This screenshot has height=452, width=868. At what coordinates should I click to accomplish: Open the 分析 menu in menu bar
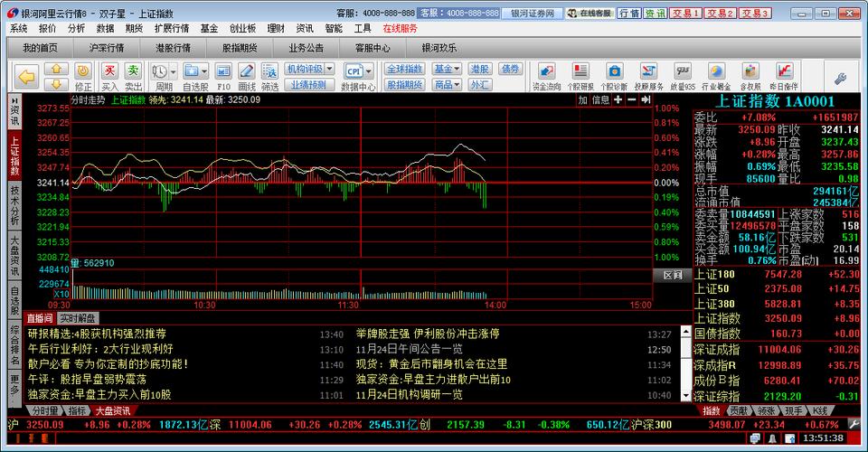(76, 28)
